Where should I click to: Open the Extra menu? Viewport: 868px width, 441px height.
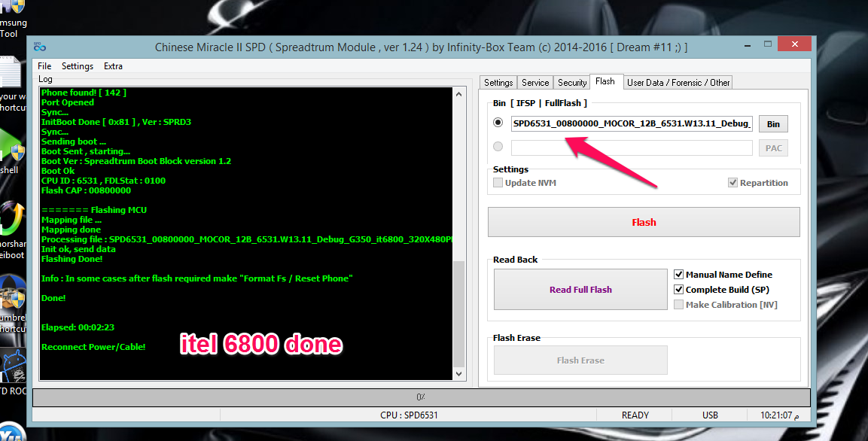pos(113,65)
